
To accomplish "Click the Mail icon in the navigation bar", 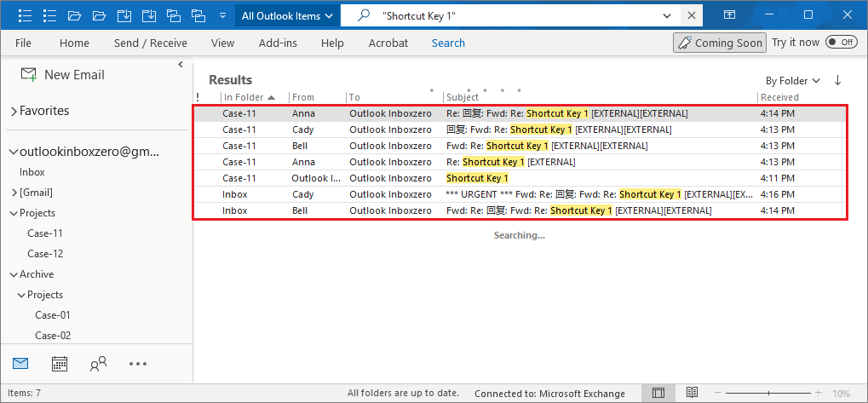I will (20, 364).
